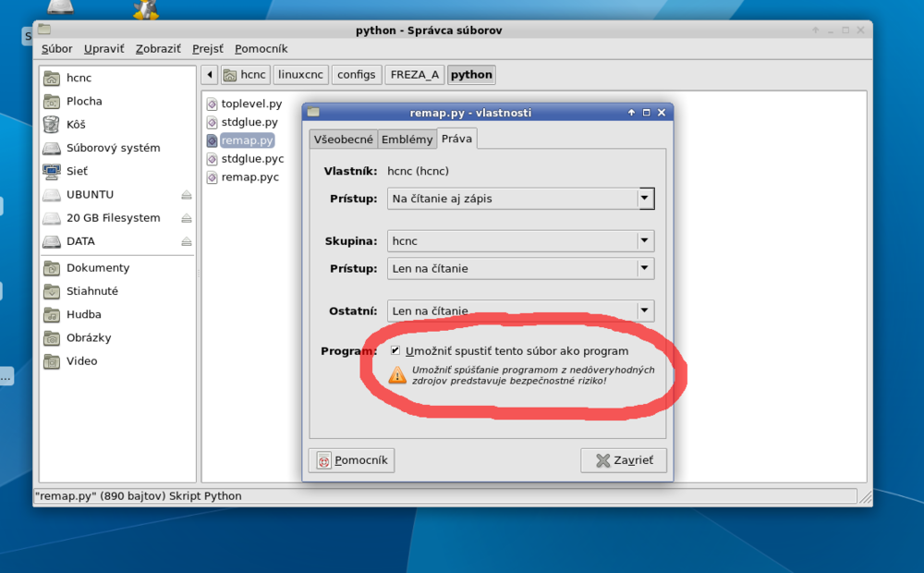
Task: Eject the UBUNTU volume
Action: click(x=186, y=195)
